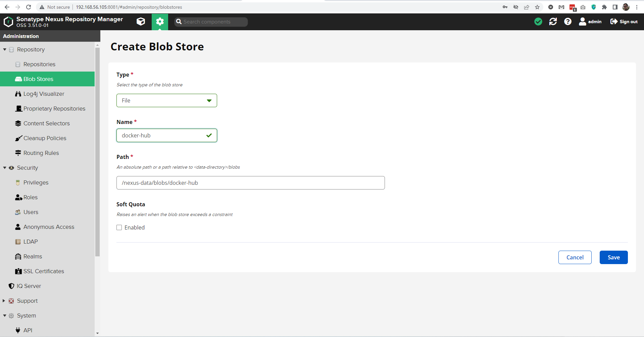Click the Refresh icon in header

[553, 22]
